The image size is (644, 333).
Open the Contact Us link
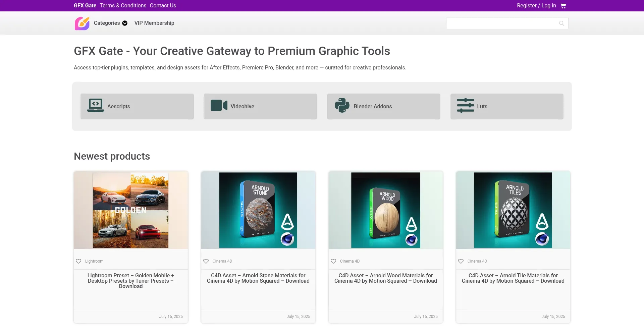pos(163,6)
